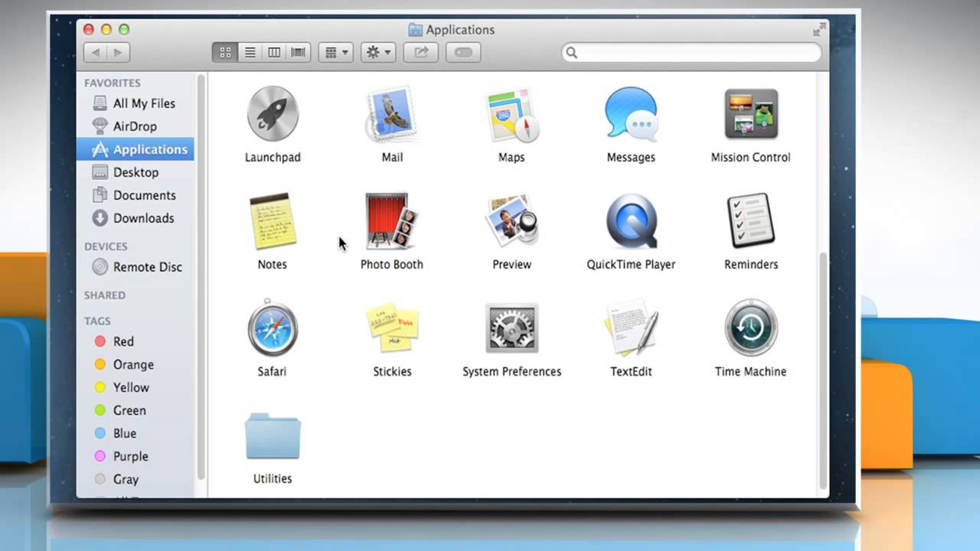Select the Stickies application
The image size is (980, 551).
(392, 327)
